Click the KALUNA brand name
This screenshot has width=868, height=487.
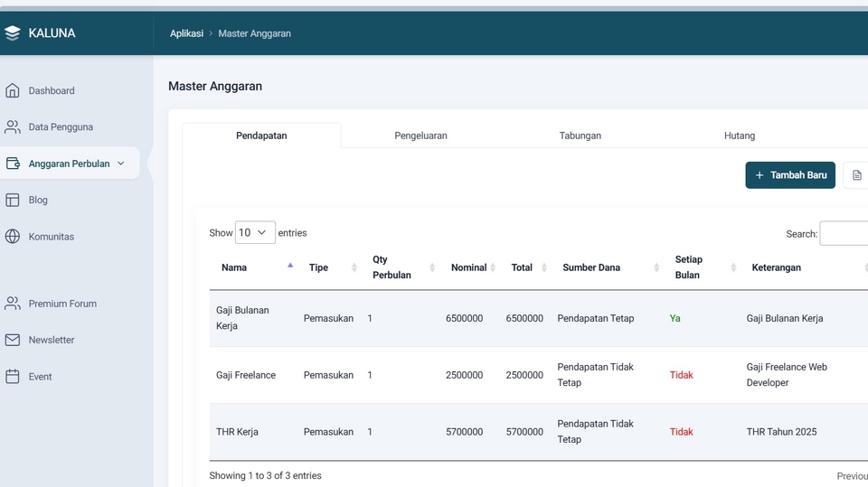[x=52, y=33]
